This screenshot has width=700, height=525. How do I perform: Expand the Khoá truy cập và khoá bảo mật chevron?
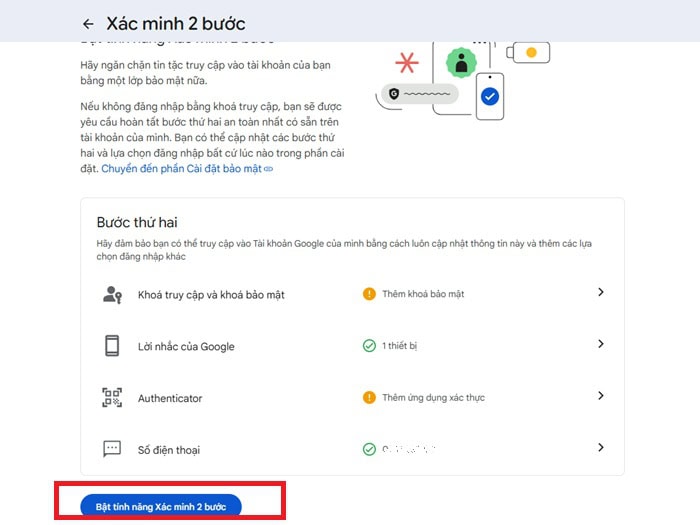pyautogui.click(x=601, y=292)
